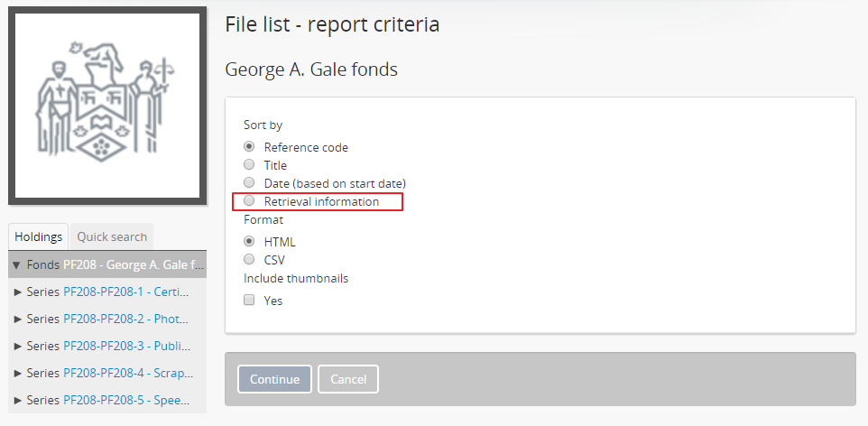Choose HTML as the report format

click(x=249, y=242)
